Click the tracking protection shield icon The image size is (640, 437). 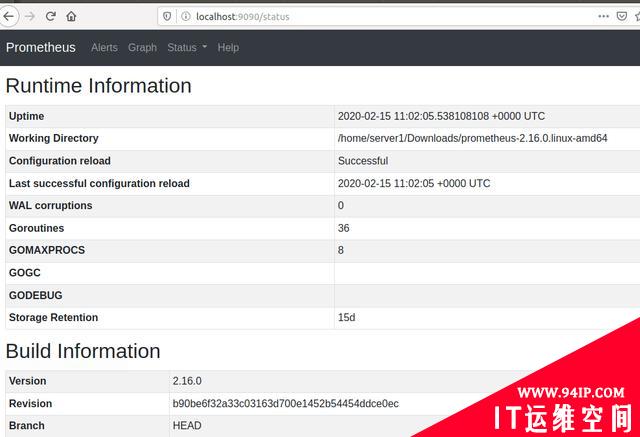pyautogui.click(x=167, y=16)
